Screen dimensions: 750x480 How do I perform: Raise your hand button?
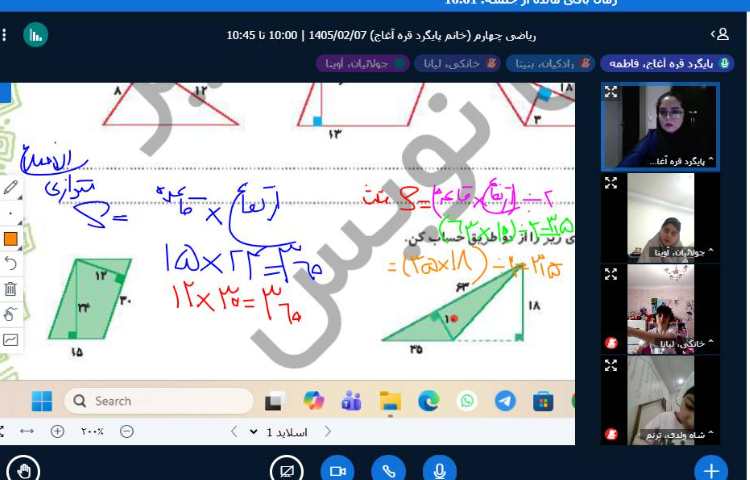tap(23, 471)
